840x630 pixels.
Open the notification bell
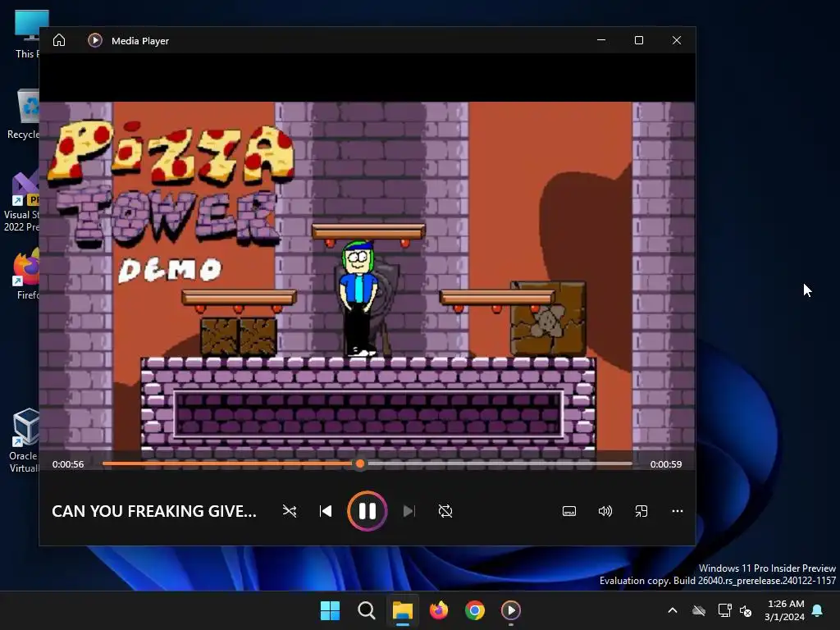tap(818, 610)
